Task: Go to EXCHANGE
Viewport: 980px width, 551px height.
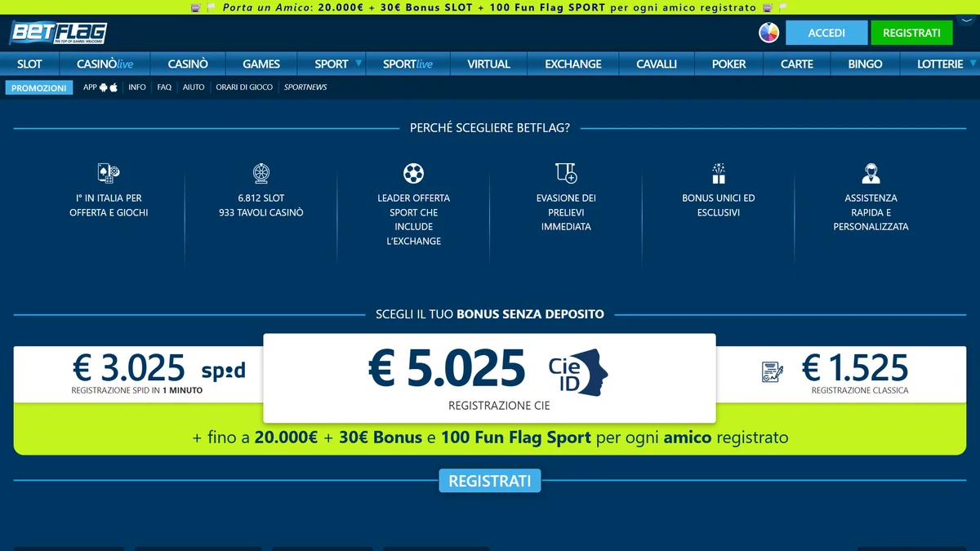Action: (x=573, y=64)
